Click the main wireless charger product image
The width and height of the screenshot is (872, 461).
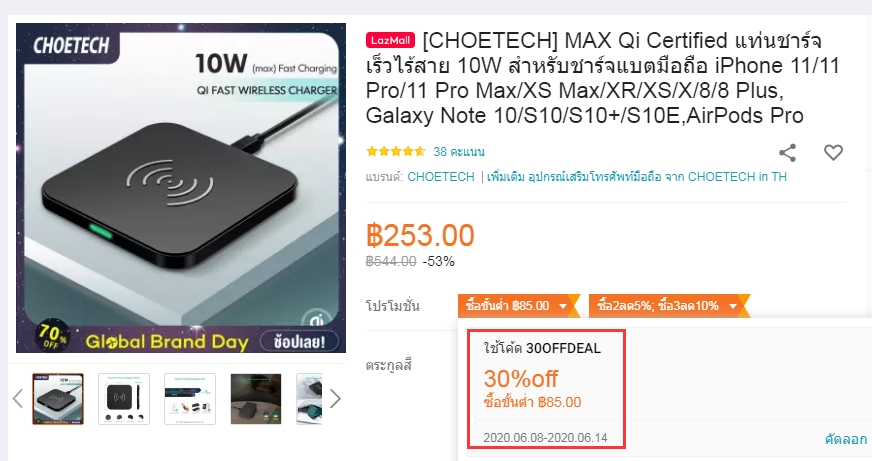[181, 187]
